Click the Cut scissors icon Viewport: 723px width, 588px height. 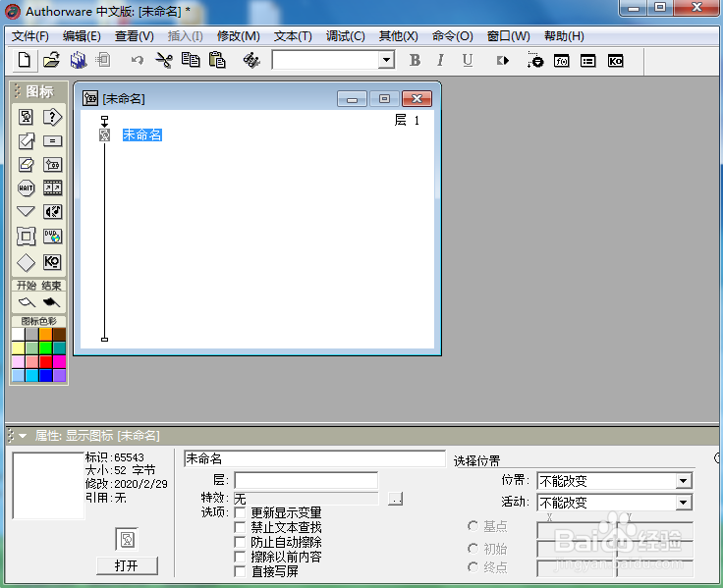point(164,60)
